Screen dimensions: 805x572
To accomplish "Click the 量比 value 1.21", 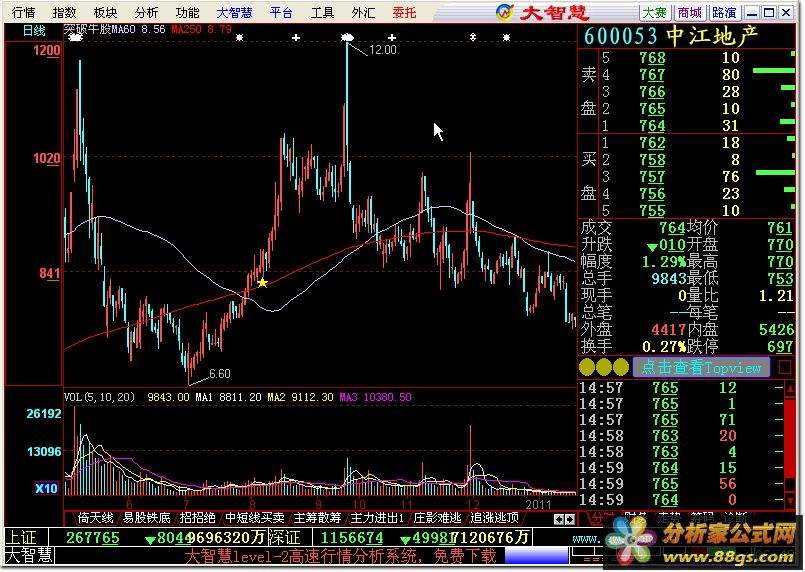I will [776, 296].
